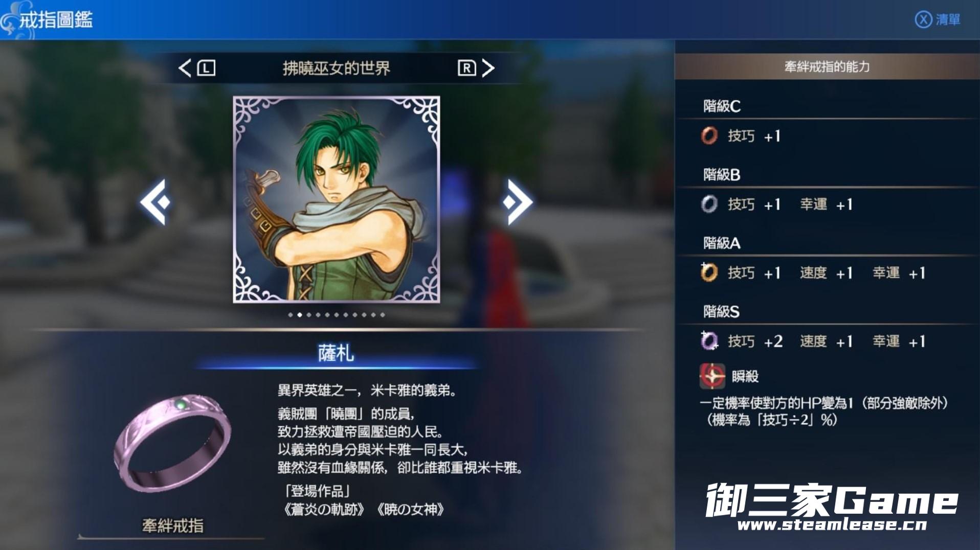Select the silver rank B ring icon

pyautogui.click(x=709, y=204)
